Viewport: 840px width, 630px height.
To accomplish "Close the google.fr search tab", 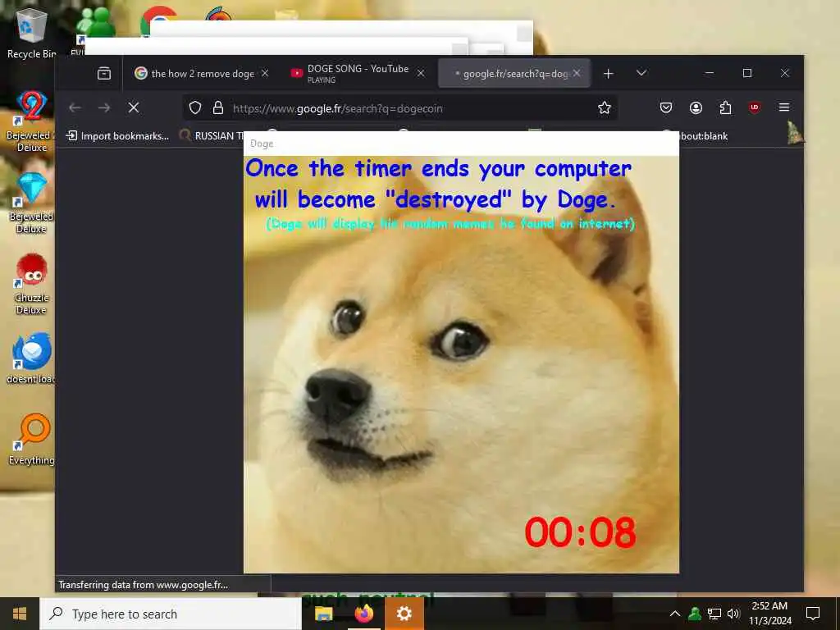I will point(577,73).
